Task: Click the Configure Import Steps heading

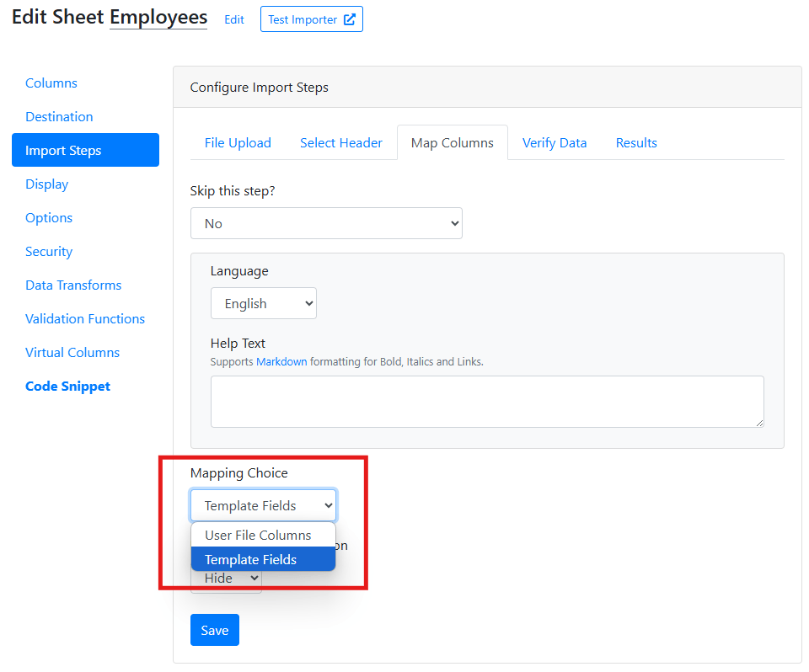Action: click(x=259, y=88)
